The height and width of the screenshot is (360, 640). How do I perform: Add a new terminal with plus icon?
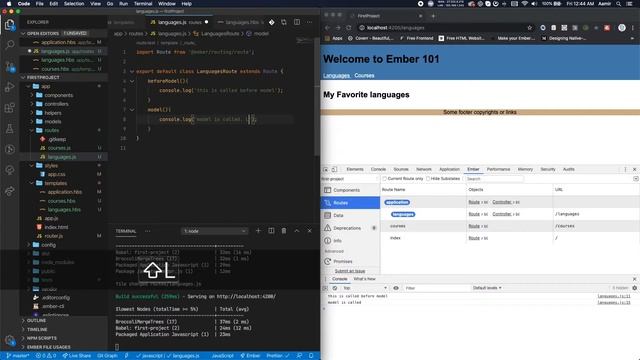258,231
